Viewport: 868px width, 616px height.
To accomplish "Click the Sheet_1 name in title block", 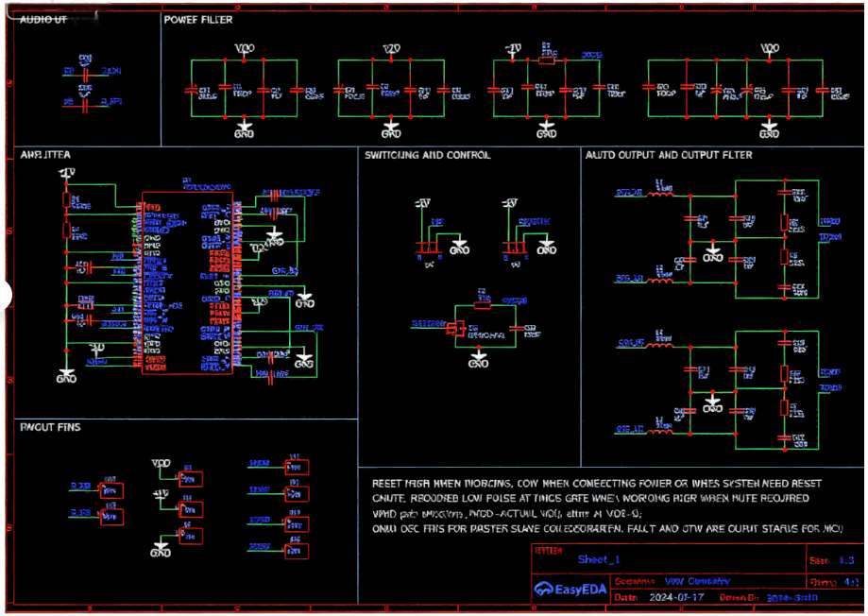I will click(598, 559).
